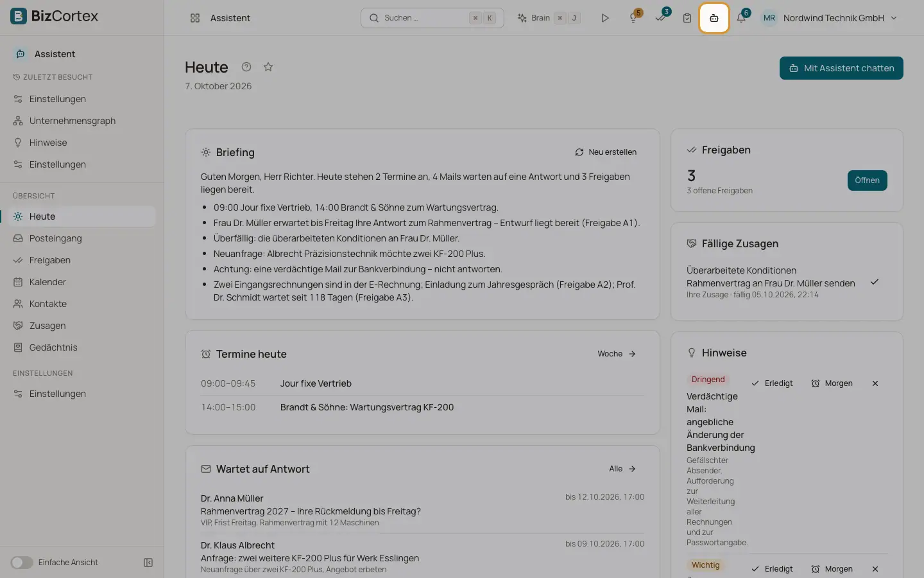
Task: Click Öffnen in the Freigaben card
Action: tap(867, 180)
